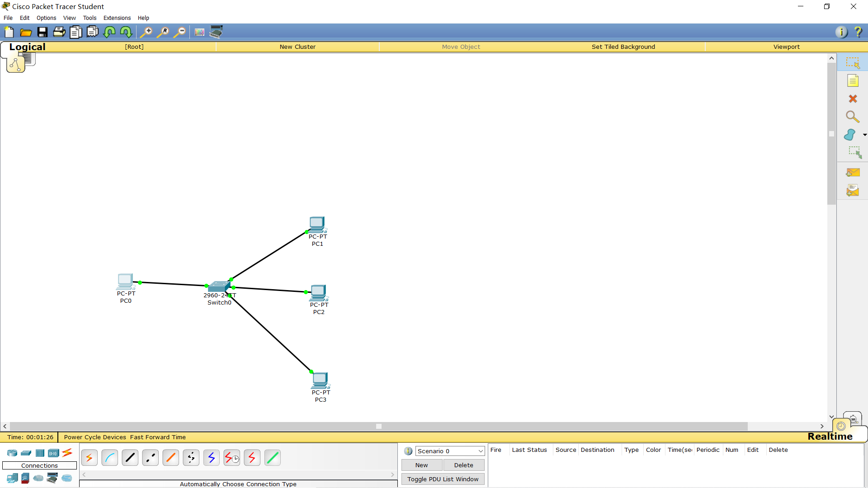Open the Extensions menu
868x488 pixels.
117,18
